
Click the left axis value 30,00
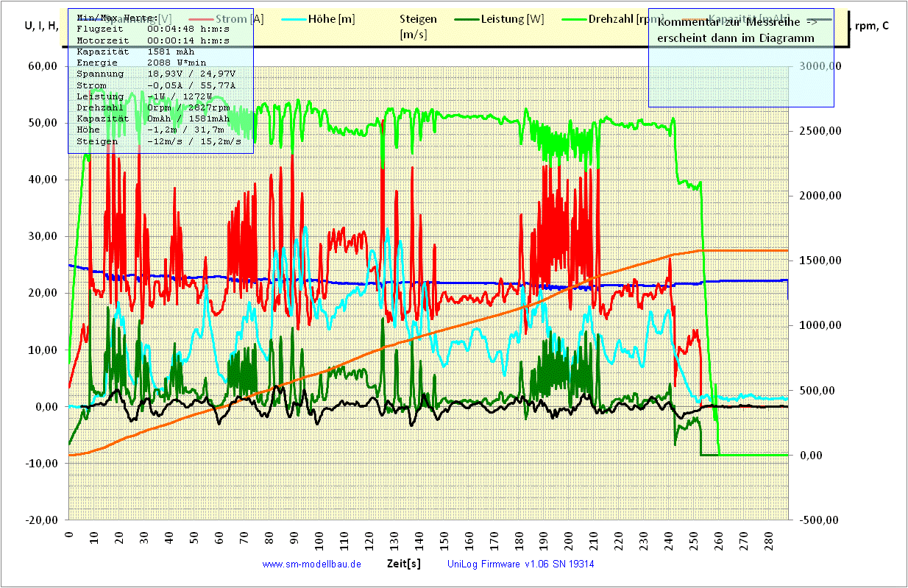tap(43, 236)
